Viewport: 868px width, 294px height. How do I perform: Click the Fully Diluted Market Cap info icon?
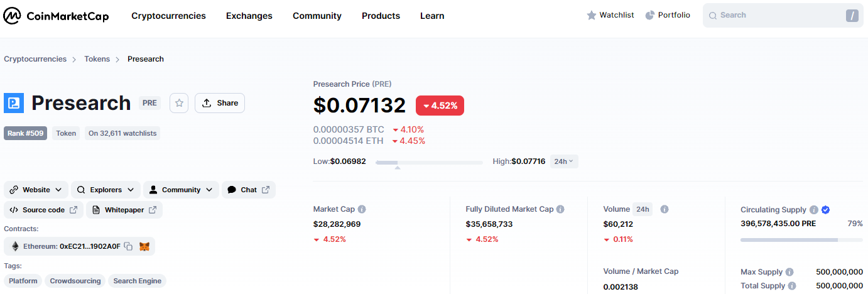560,209
